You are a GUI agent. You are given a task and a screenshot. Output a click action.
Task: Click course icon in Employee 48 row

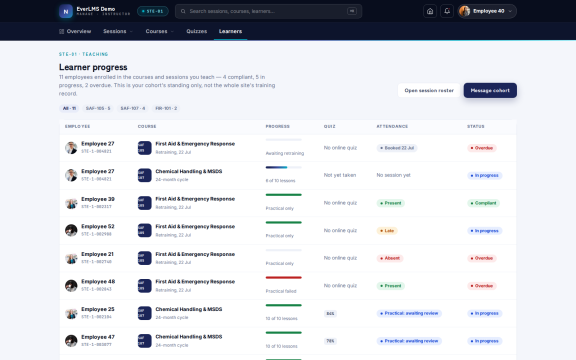tap(144, 285)
